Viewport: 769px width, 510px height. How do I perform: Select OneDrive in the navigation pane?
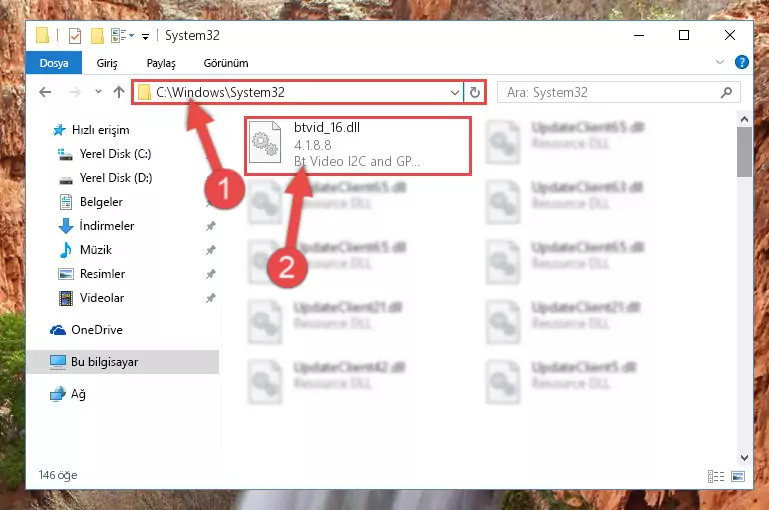[86, 330]
